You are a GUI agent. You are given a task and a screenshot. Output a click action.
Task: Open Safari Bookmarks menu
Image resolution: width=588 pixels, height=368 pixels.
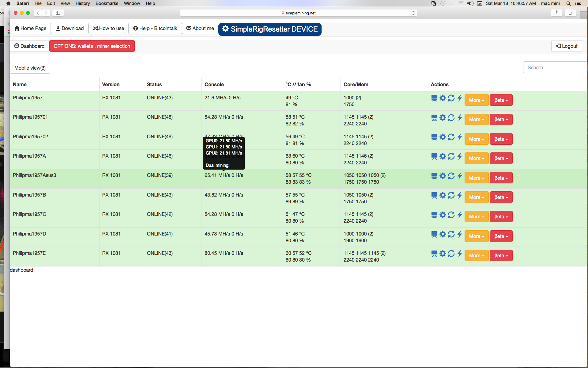tap(107, 3)
